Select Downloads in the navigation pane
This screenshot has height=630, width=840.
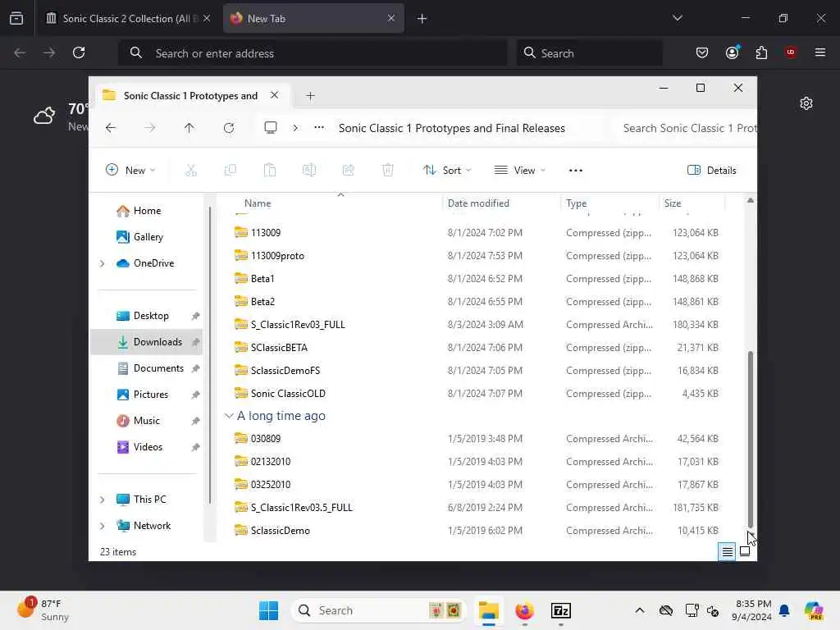pos(147,342)
